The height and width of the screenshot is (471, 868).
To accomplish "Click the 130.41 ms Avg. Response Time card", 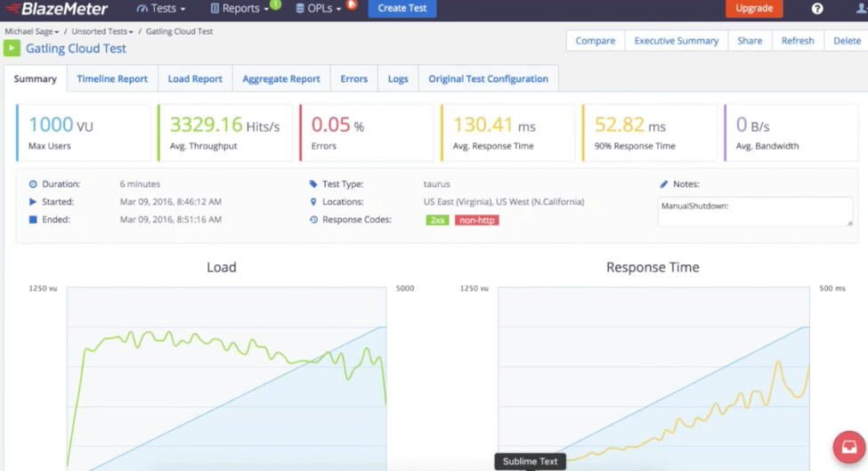I will pyautogui.click(x=508, y=133).
